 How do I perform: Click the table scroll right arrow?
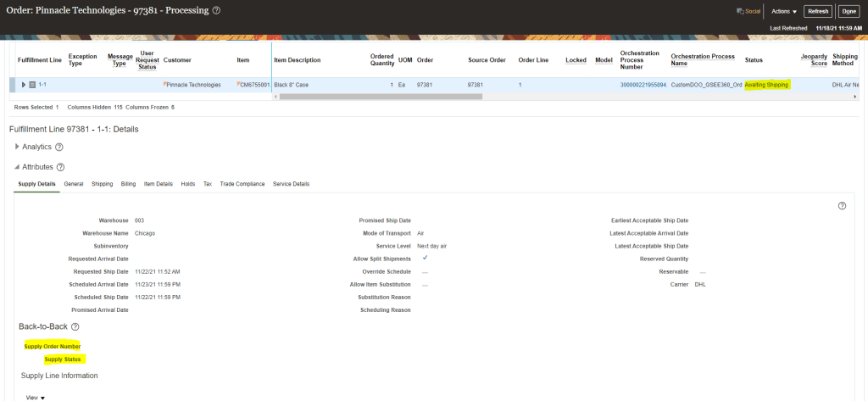pos(854,97)
